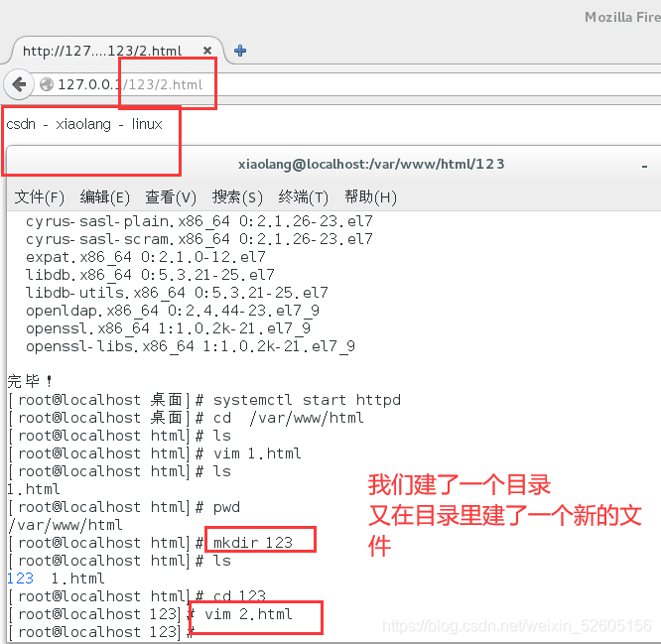Click the line cyrus-sasl-plain.x86_64

coord(198,221)
